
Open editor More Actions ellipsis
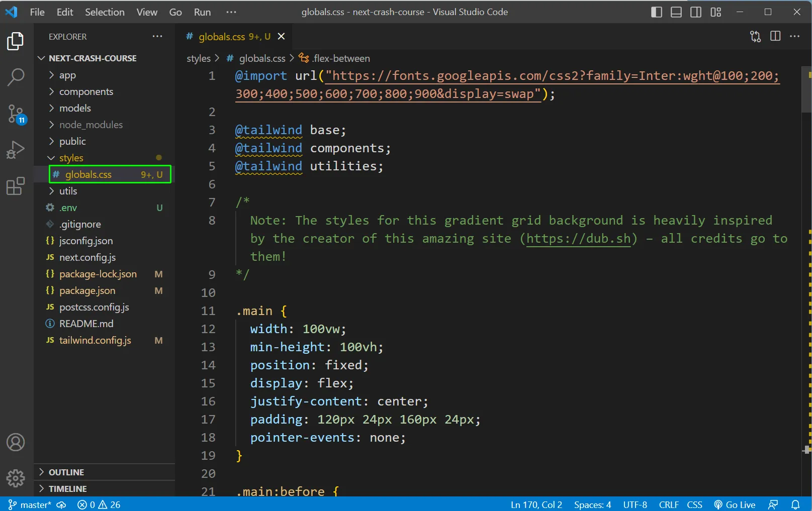tap(795, 36)
